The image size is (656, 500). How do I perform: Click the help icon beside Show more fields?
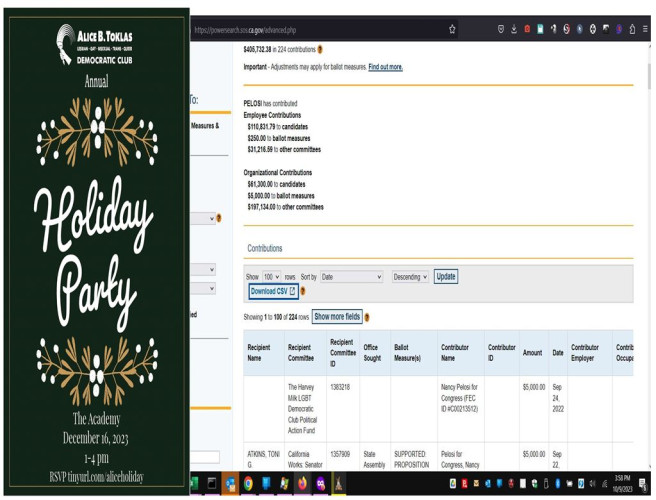tap(368, 317)
